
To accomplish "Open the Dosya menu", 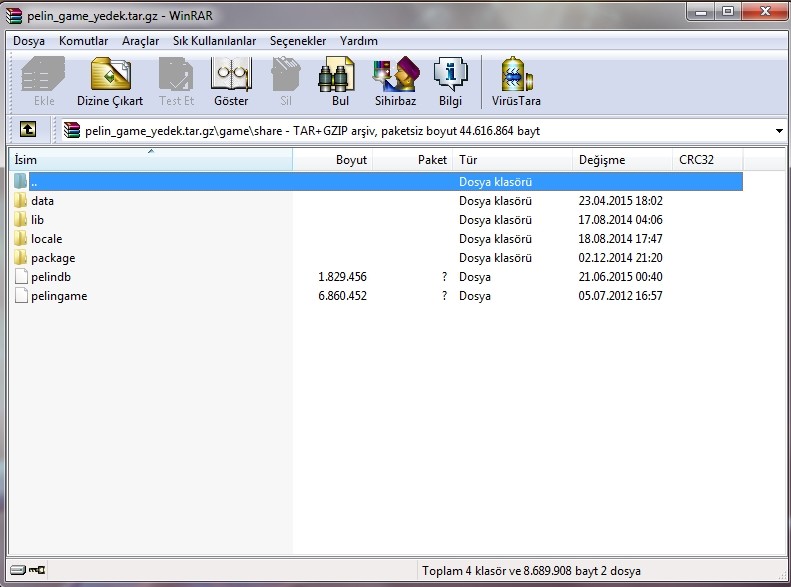I will pyautogui.click(x=29, y=41).
